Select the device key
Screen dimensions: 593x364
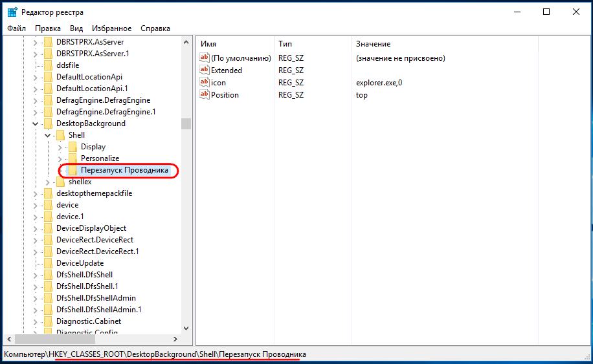tap(67, 205)
